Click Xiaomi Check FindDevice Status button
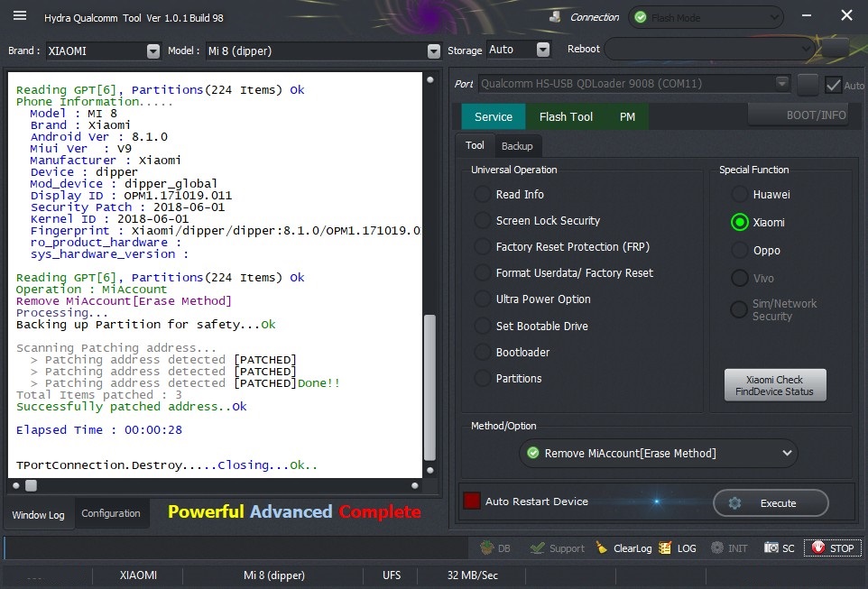This screenshot has width=868, height=589. (x=774, y=385)
